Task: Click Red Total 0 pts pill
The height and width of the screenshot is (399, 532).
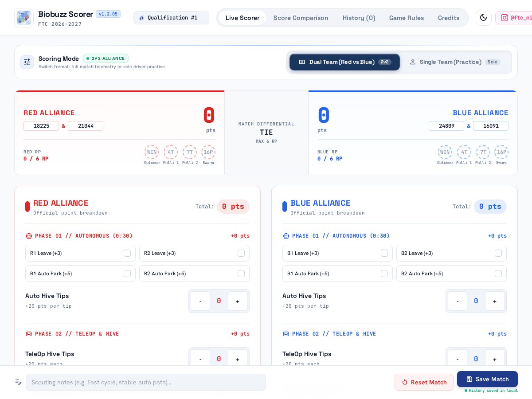Action: (x=233, y=207)
